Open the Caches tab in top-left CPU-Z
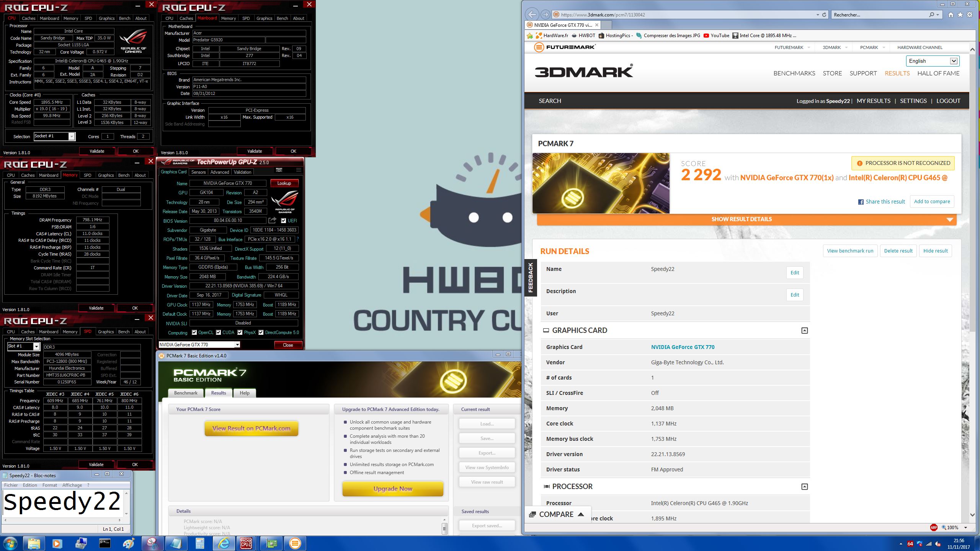 tap(28, 18)
